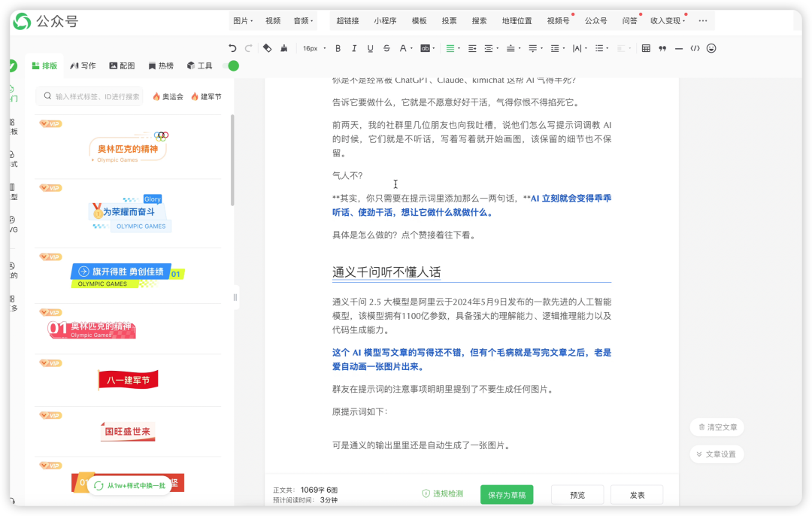This screenshot has width=812, height=516.
Task: Switch to the 写作 tab
Action: (83, 65)
